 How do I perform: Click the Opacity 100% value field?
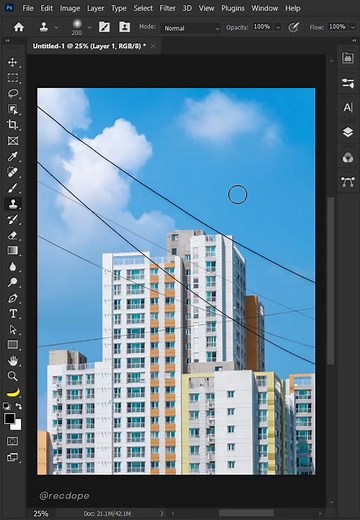click(x=262, y=27)
